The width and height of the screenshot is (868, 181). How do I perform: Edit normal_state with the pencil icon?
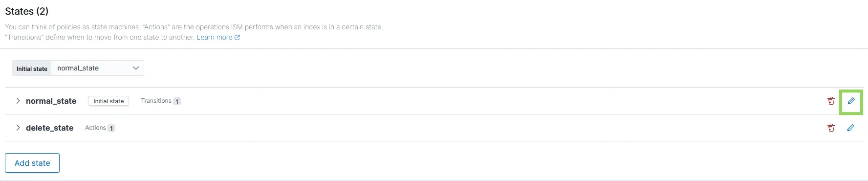click(851, 101)
